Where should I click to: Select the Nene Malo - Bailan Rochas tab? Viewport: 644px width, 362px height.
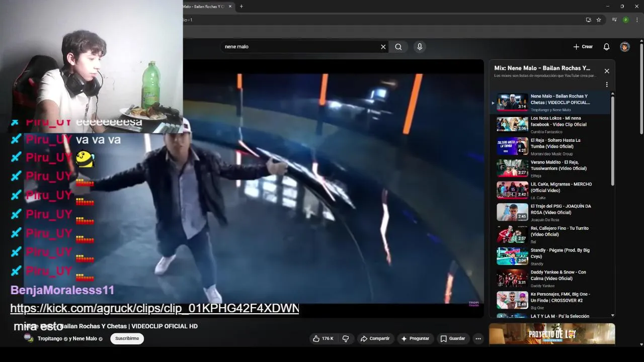[x=204, y=6]
